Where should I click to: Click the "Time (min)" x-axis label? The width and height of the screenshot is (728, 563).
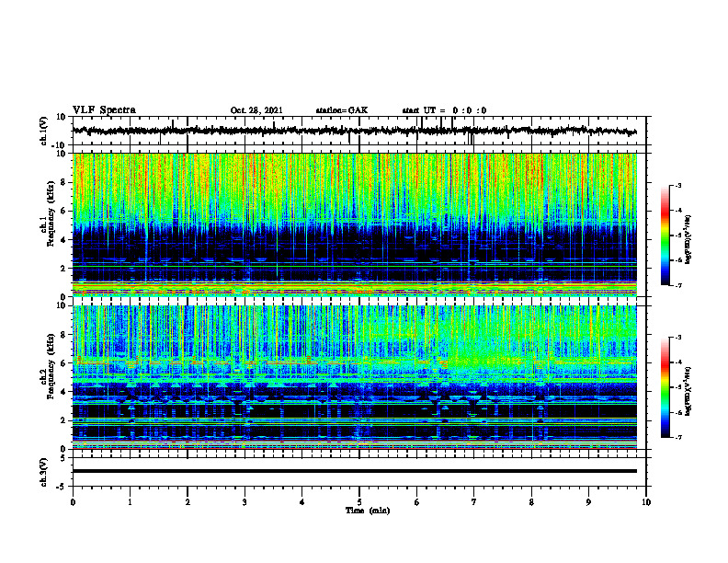(368, 511)
